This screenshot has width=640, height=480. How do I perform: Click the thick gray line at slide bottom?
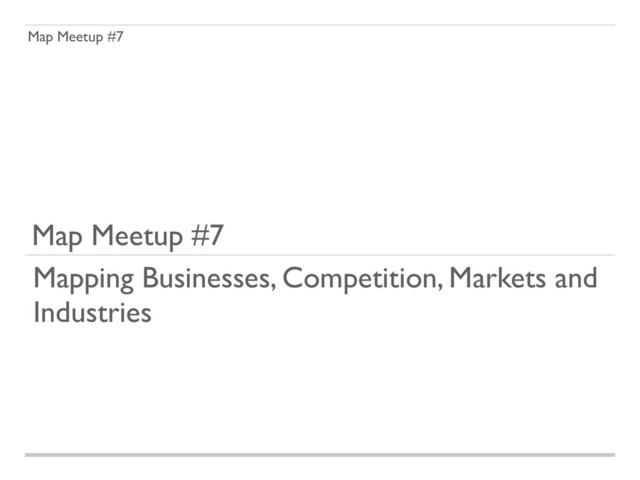click(x=320, y=455)
